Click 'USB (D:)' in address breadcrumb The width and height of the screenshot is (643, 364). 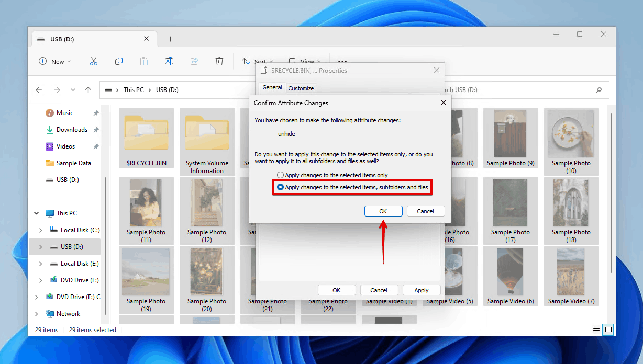tap(167, 90)
